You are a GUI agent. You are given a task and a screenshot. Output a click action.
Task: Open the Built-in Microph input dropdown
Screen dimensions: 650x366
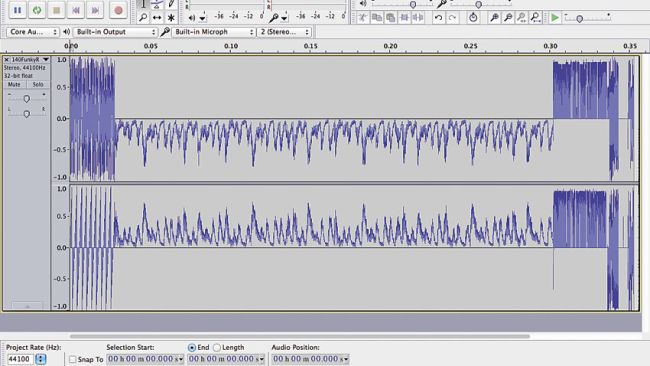213,32
